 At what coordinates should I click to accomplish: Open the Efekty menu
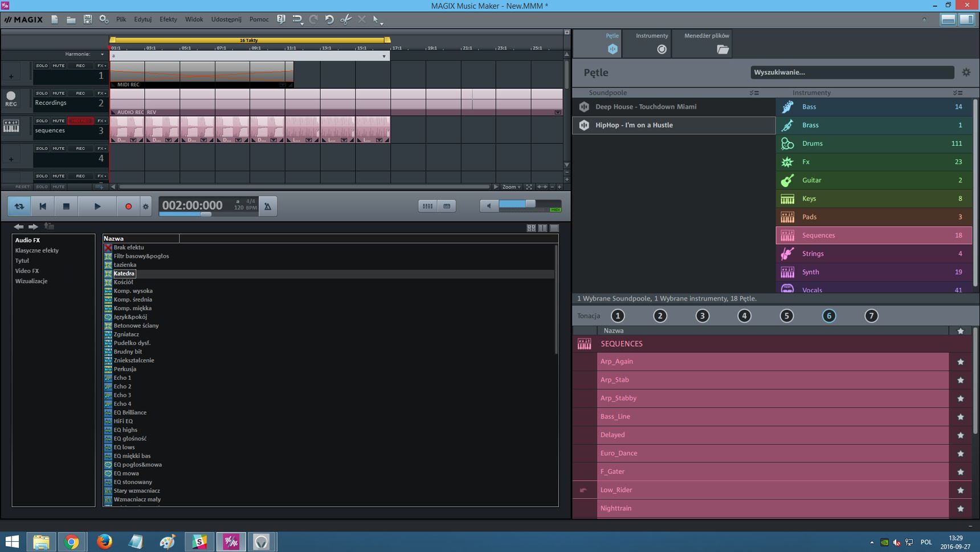168,19
